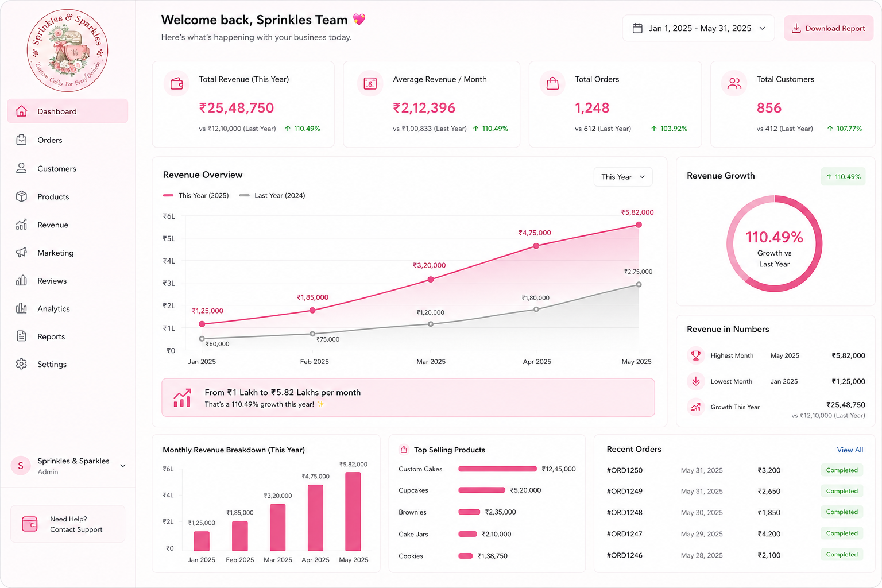Click the Average Revenue / Month card icon
This screenshot has width=882, height=588.
(x=370, y=84)
